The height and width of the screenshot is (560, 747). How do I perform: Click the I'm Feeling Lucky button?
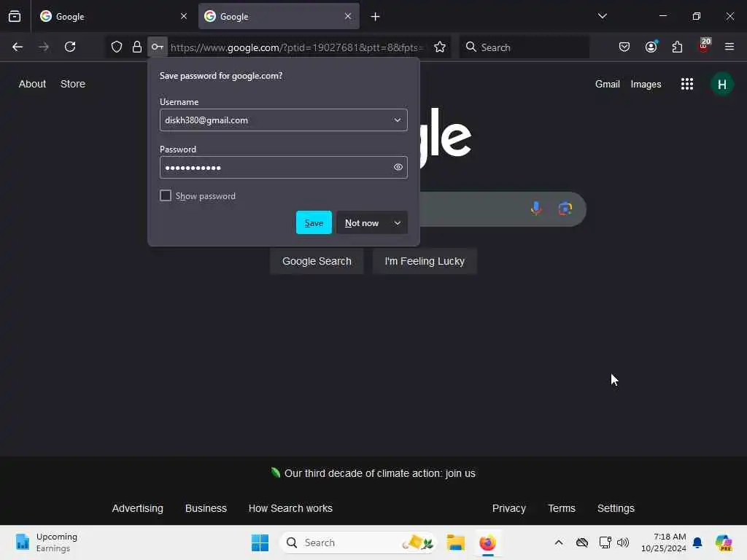tap(425, 262)
